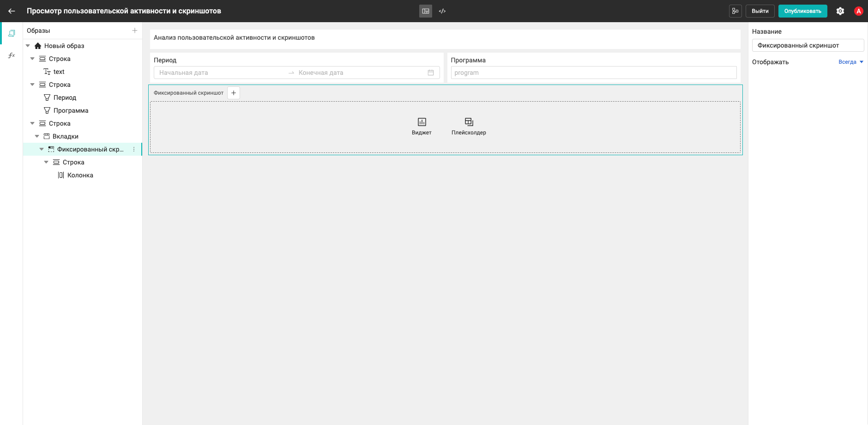The image size is (868, 425).
Task: Open options menu for Фиксированный скр... item
Action: (x=134, y=149)
